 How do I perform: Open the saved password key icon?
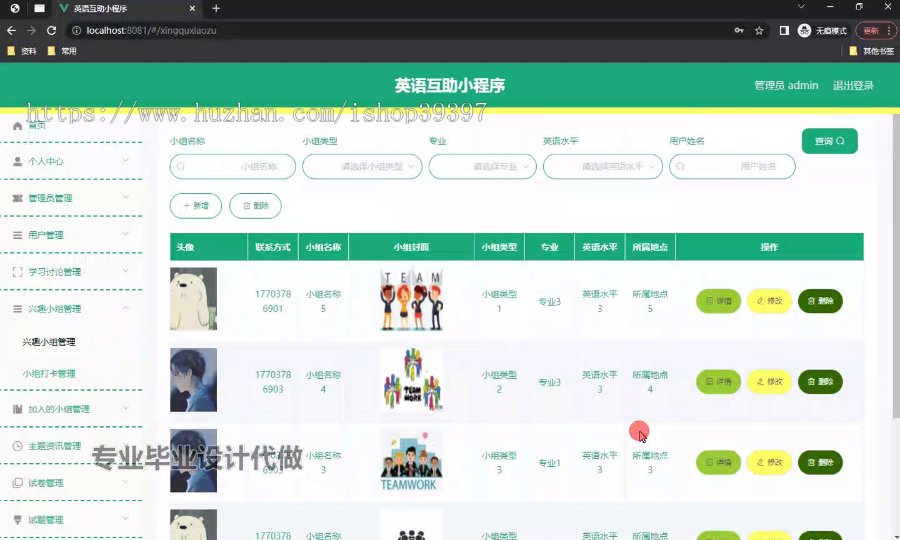(x=739, y=30)
